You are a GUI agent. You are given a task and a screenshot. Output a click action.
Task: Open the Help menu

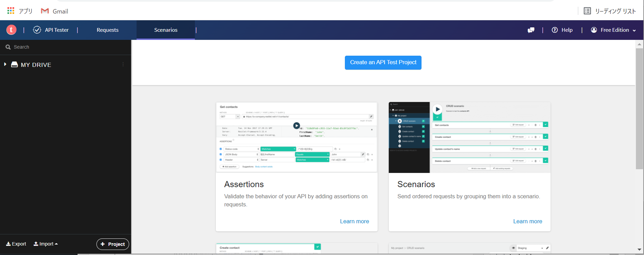pos(562,30)
